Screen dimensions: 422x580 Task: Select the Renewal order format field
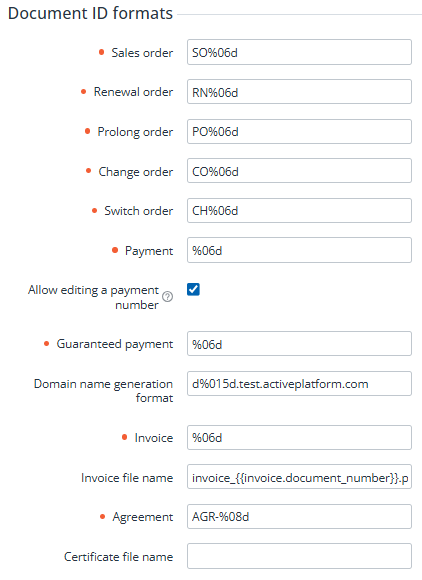click(x=299, y=92)
